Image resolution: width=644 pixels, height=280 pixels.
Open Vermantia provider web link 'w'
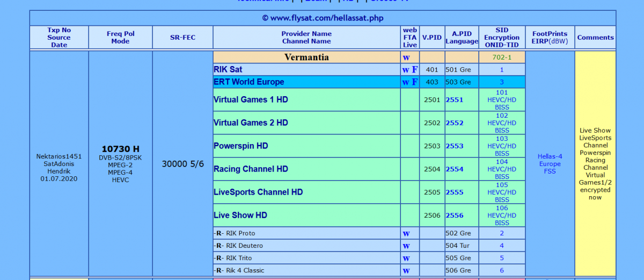pos(406,58)
